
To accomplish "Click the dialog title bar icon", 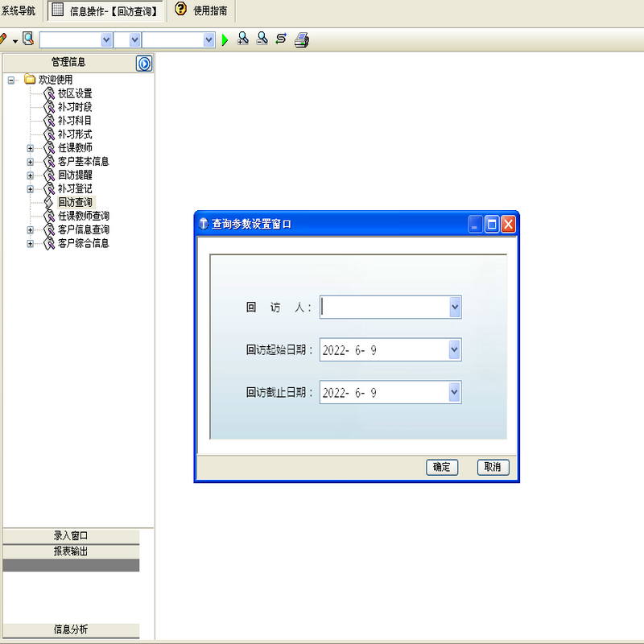I will click(204, 224).
